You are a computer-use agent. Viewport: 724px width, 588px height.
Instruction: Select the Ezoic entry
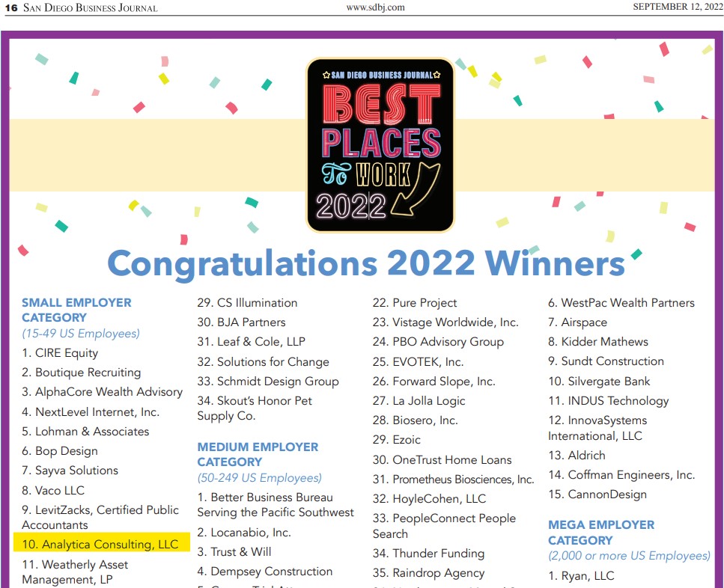pyautogui.click(x=397, y=440)
